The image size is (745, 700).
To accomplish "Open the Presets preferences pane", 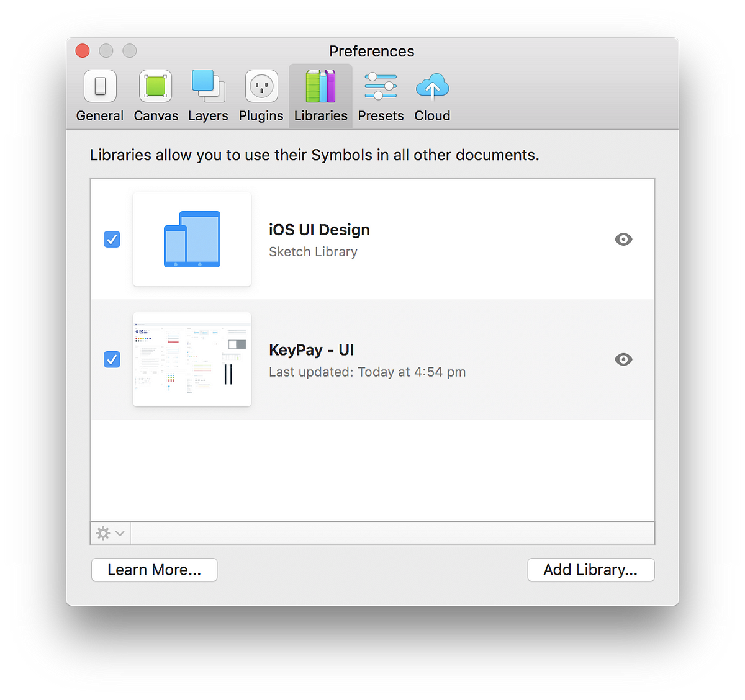I will pos(381,96).
